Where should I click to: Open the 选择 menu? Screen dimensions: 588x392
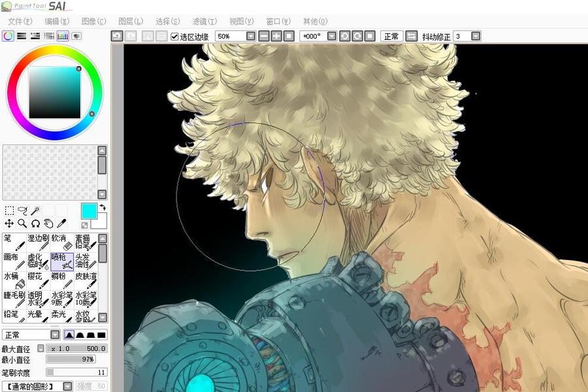pos(168,22)
